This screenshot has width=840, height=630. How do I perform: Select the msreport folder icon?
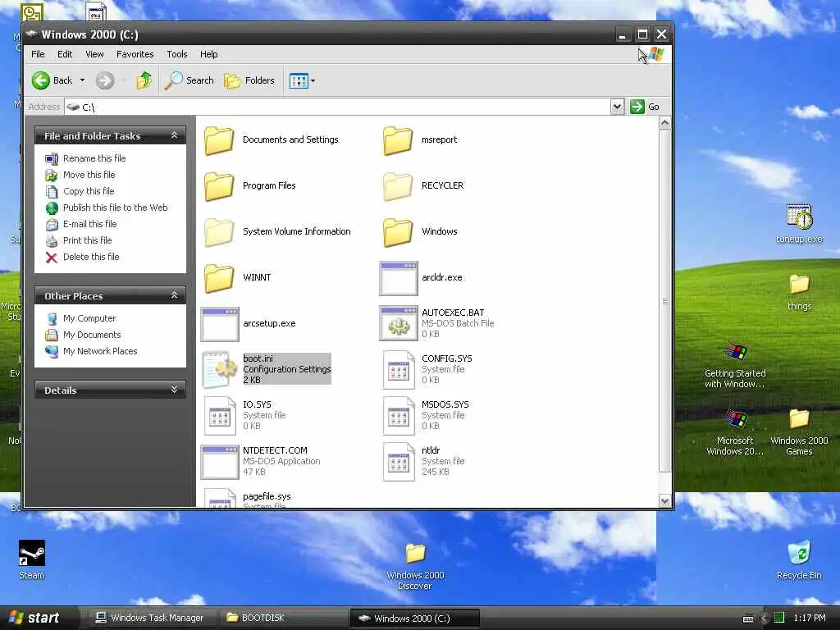[398, 139]
